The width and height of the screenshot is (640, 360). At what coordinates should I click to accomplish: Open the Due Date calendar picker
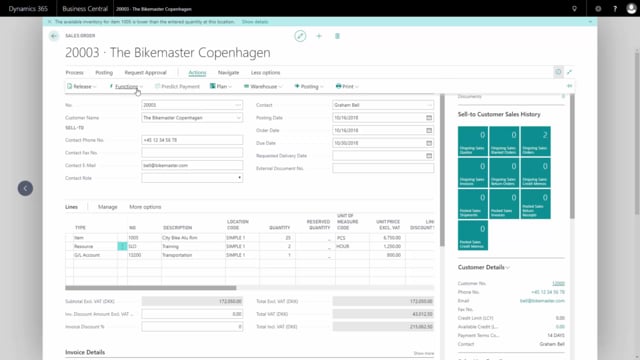[x=429, y=143]
